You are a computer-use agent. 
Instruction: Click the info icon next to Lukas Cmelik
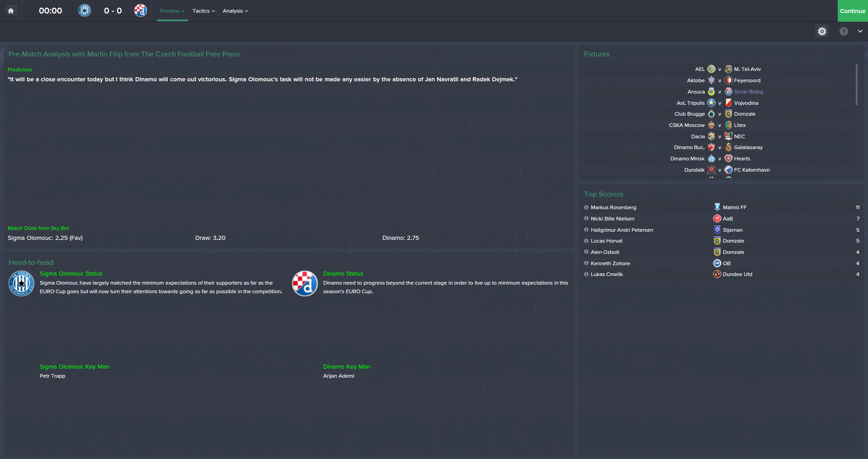tap(586, 274)
